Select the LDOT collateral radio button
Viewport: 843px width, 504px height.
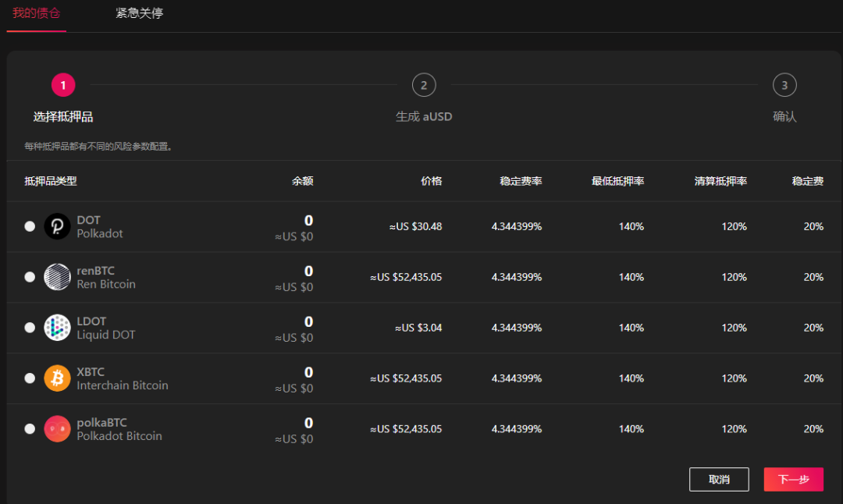(x=30, y=328)
